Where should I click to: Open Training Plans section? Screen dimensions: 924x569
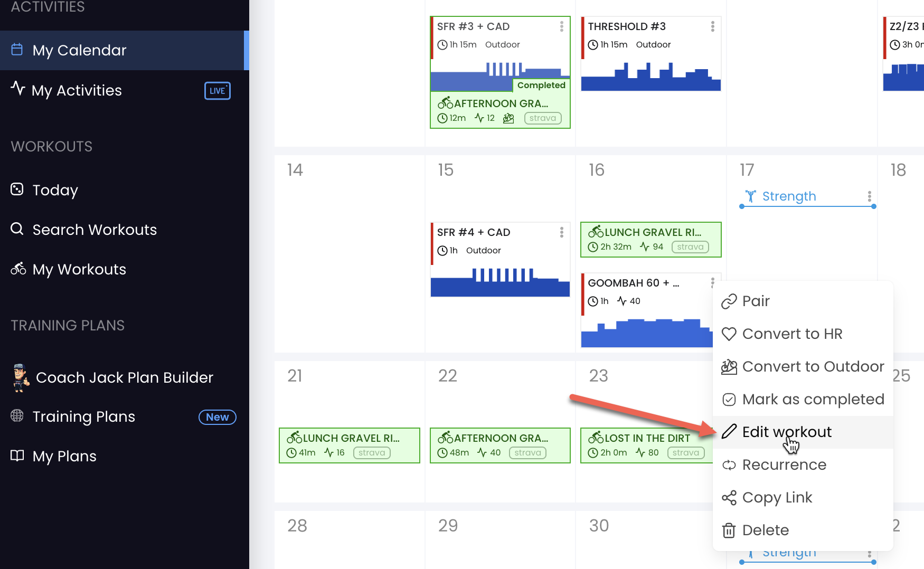(x=84, y=417)
